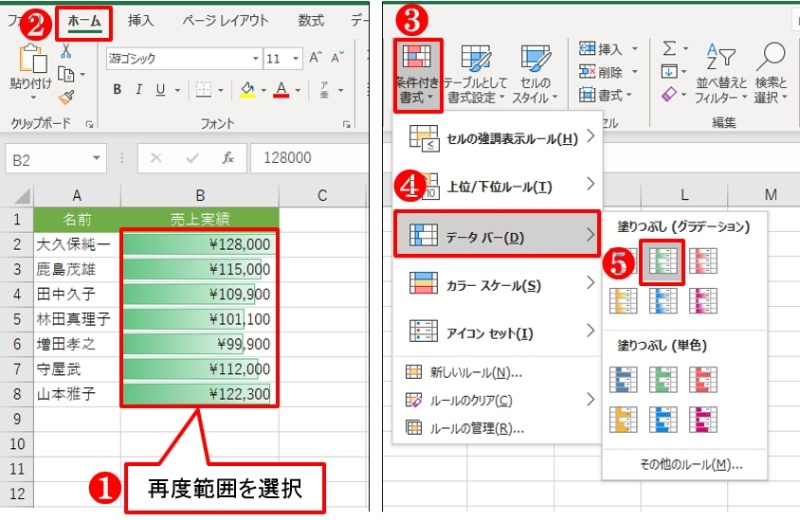The width and height of the screenshot is (800, 520).
Task: Click the Format Painter brush icon
Action: pyautogui.click(x=66, y=97)
